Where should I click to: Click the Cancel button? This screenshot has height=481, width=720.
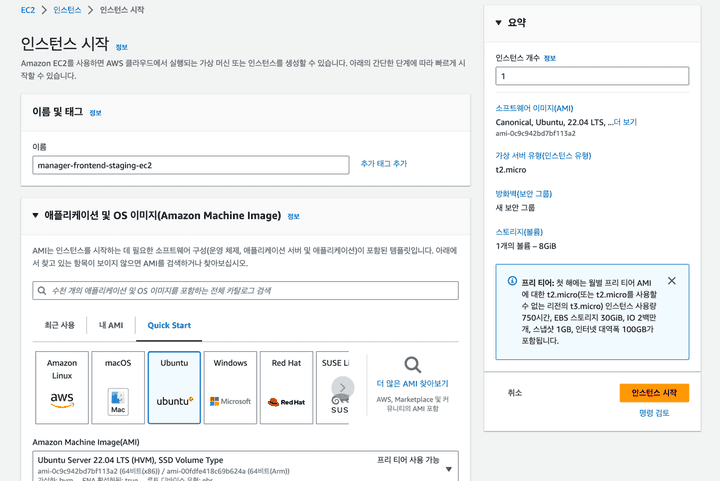(515, 393)
